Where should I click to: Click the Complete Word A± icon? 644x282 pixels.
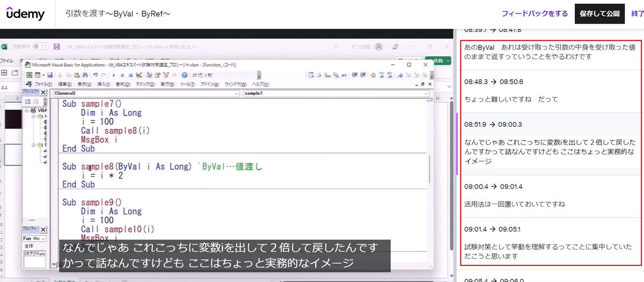coord(344,75)
